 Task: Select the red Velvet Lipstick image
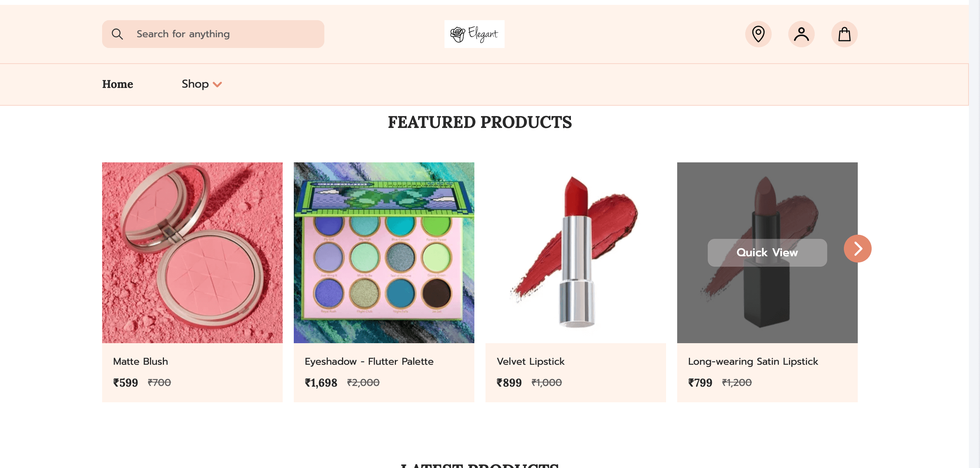coord(575,252)
